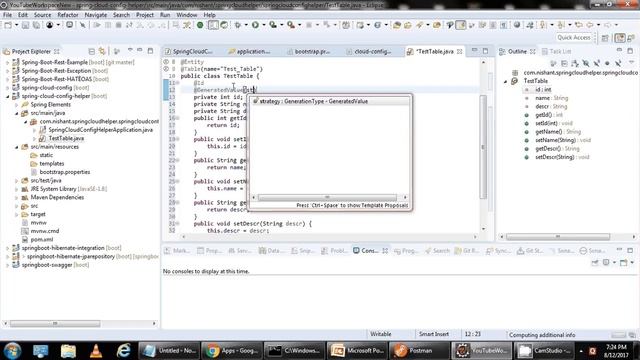Collapse the src/main/resources folder
640x360 pixels.
(17, 147)
